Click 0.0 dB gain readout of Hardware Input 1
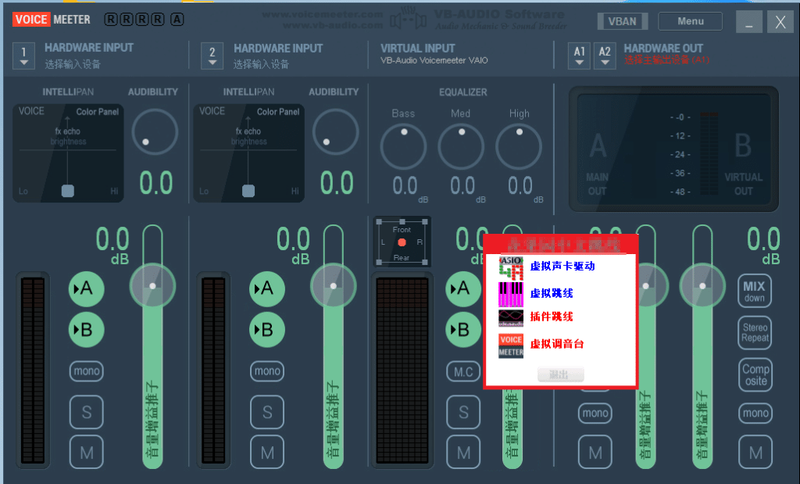 [113, 245]
